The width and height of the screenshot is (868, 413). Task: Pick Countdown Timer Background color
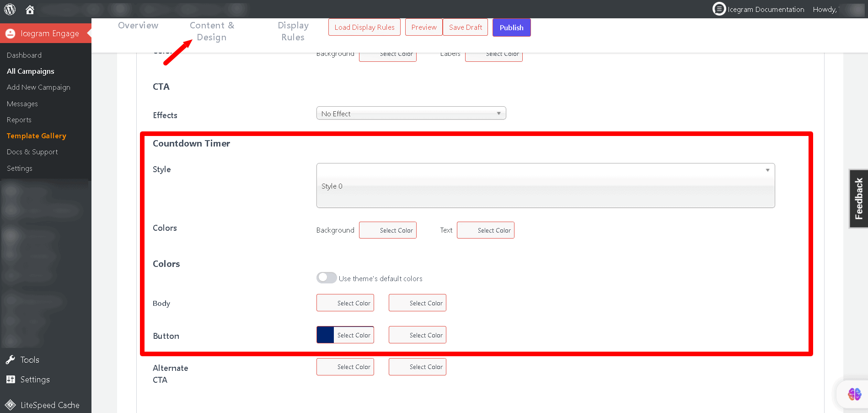pyautogui.click(x=388, y=230)
